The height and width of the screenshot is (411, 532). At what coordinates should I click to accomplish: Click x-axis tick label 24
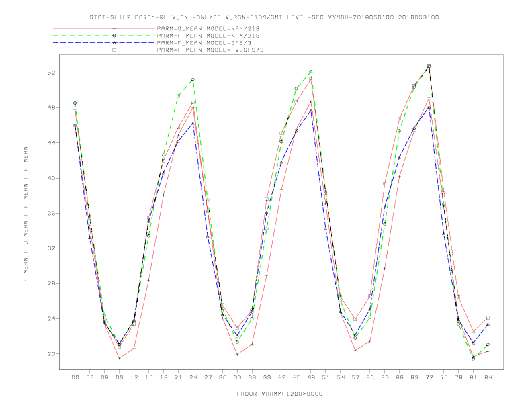(193, 377)
